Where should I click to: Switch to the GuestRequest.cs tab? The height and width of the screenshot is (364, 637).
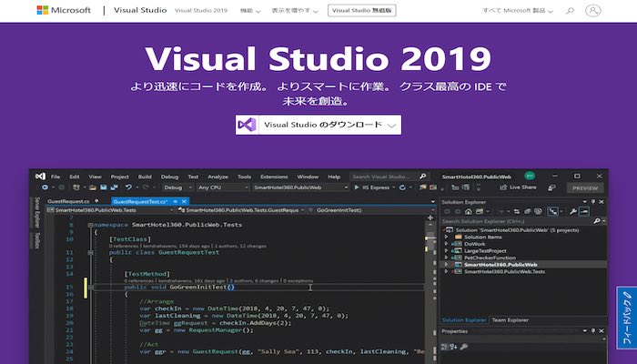(x=70, y=199)
